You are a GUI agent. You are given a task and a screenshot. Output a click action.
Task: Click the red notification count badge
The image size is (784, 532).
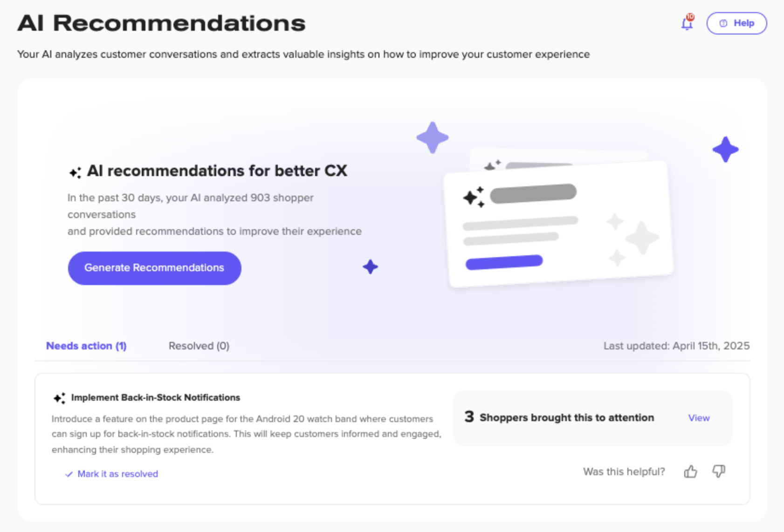click(x=690, y=17)
